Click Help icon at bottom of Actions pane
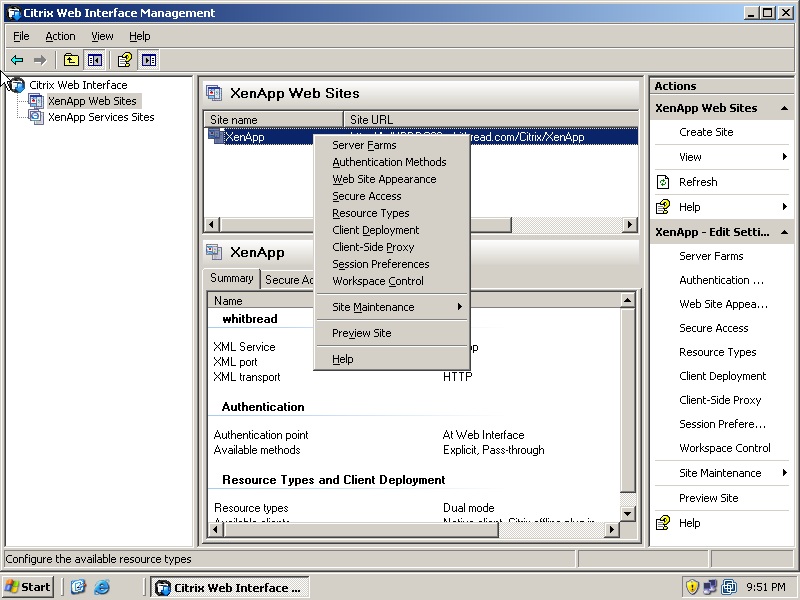 click(663, 523)
